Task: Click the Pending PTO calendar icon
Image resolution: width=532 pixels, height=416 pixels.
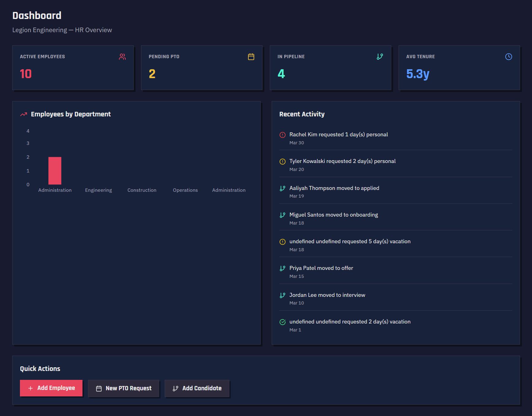Action: [x=251, y=56]
